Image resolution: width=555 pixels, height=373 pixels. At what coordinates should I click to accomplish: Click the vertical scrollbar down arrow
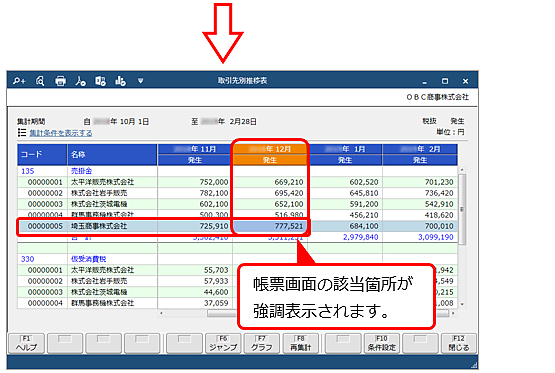[x=462, y=304]
